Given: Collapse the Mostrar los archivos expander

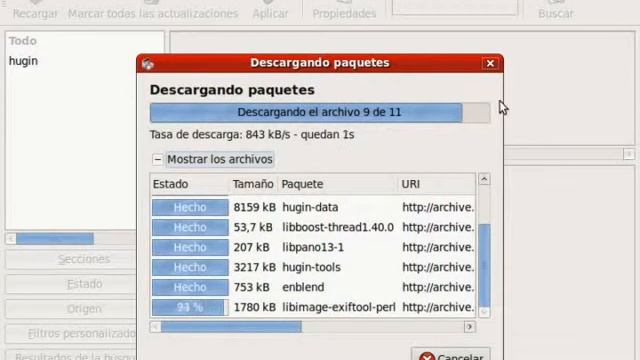Looking at the screenshot, I should coord(158,160).
